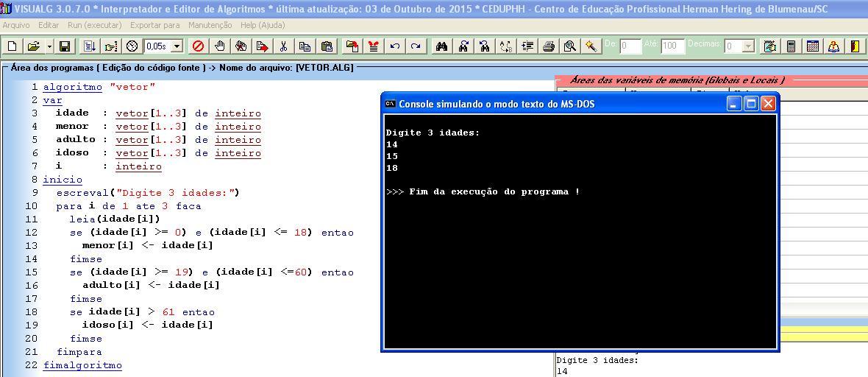
Task: Click the 'idade : vetor[1..3]' declaration line
Action: (158, 113)
